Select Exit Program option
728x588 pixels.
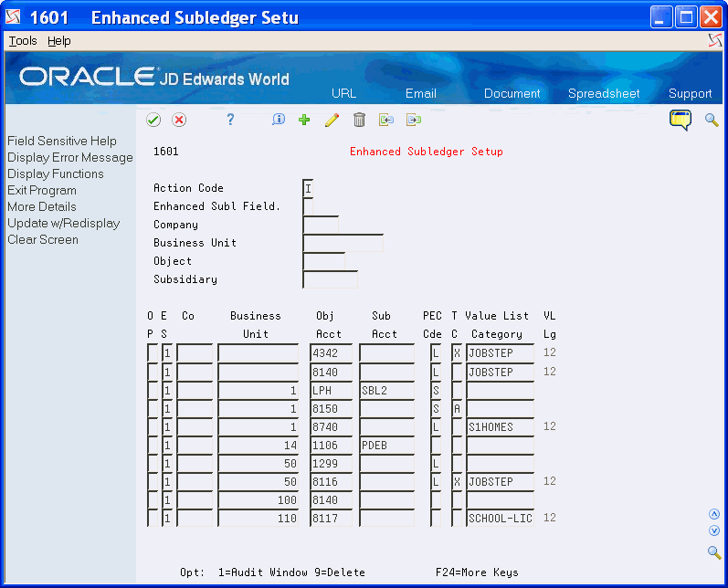tap(42, 190)
